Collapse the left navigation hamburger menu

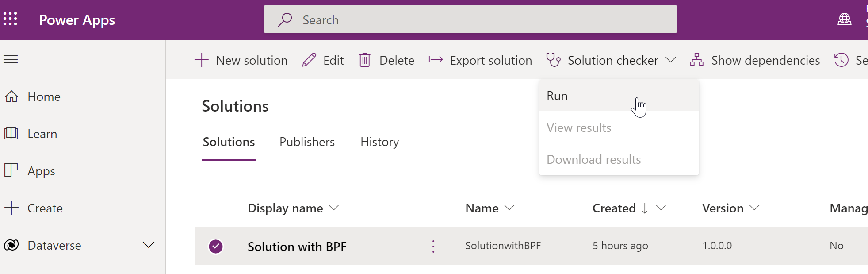pos(11,59)
